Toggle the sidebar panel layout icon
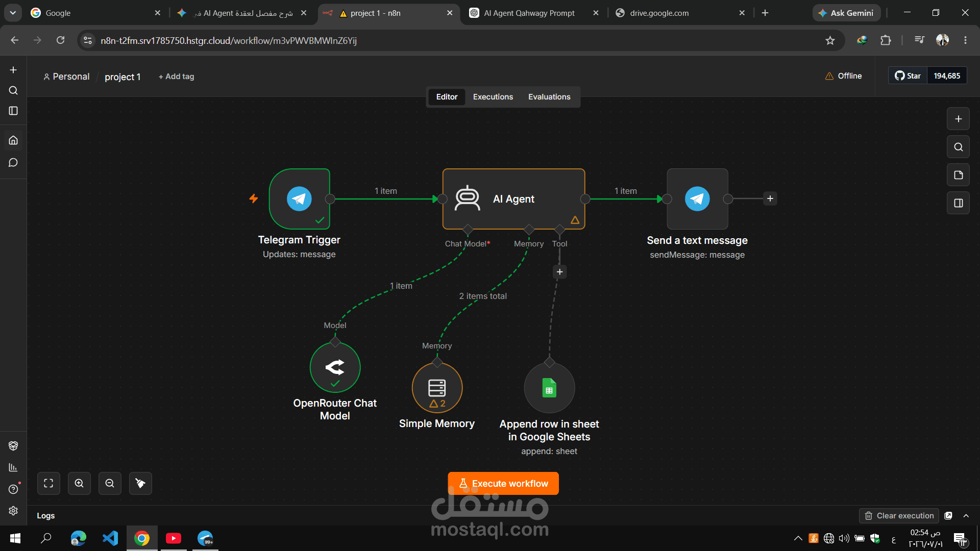 13,111
